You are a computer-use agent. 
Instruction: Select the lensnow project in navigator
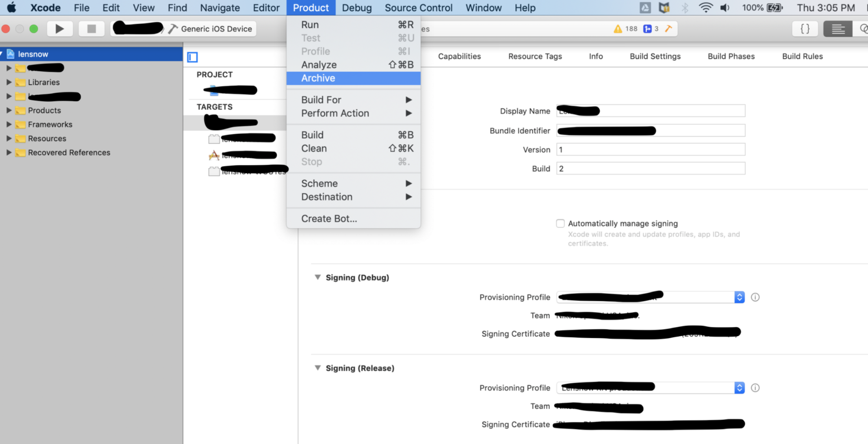click(x=33, y=54)
